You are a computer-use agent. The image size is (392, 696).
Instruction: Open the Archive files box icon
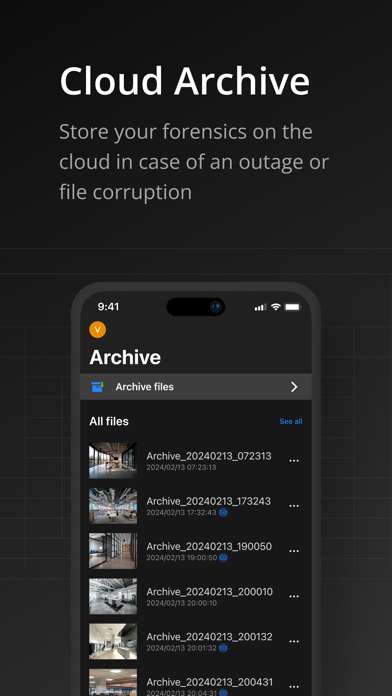click(x=97, y=387)
